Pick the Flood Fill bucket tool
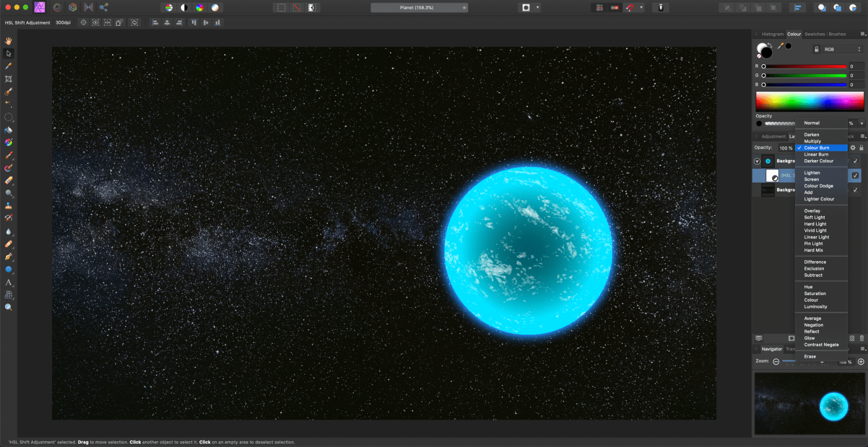 coord(8,130)
